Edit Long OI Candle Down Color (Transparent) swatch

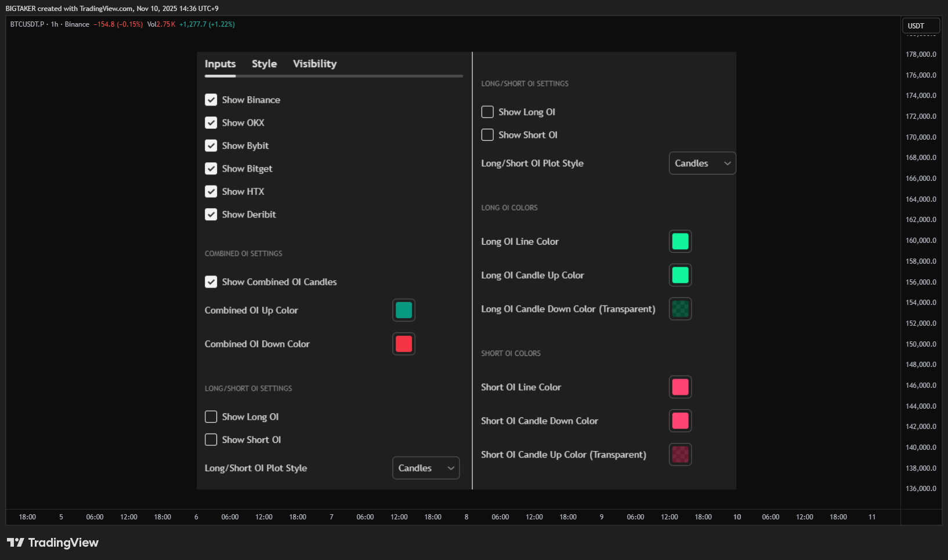tap(681, 309)
